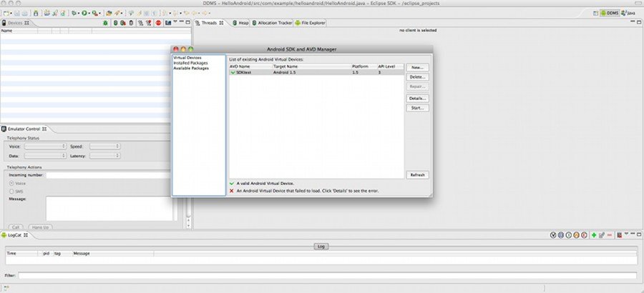Switch to the Threads tab

coord(209,23)
